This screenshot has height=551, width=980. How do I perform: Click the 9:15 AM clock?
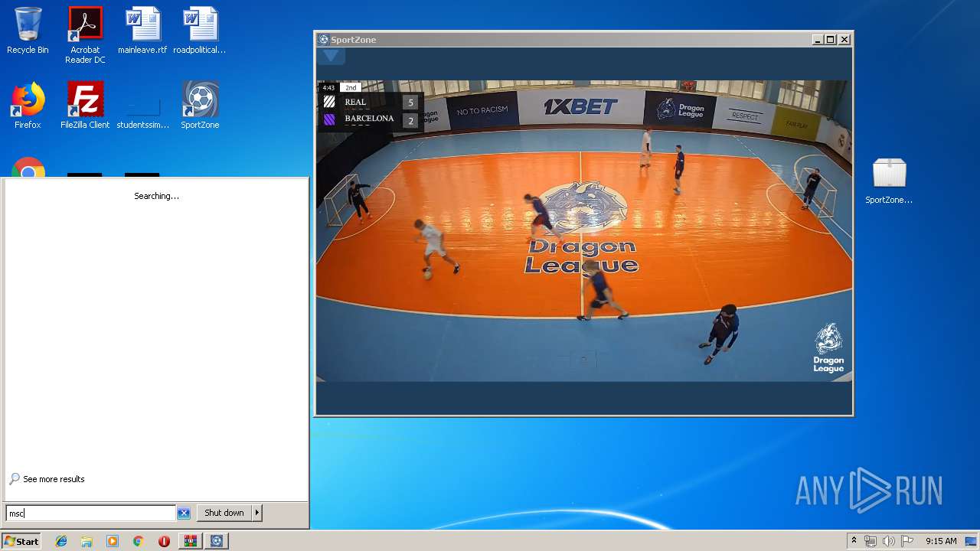point(941,541)
